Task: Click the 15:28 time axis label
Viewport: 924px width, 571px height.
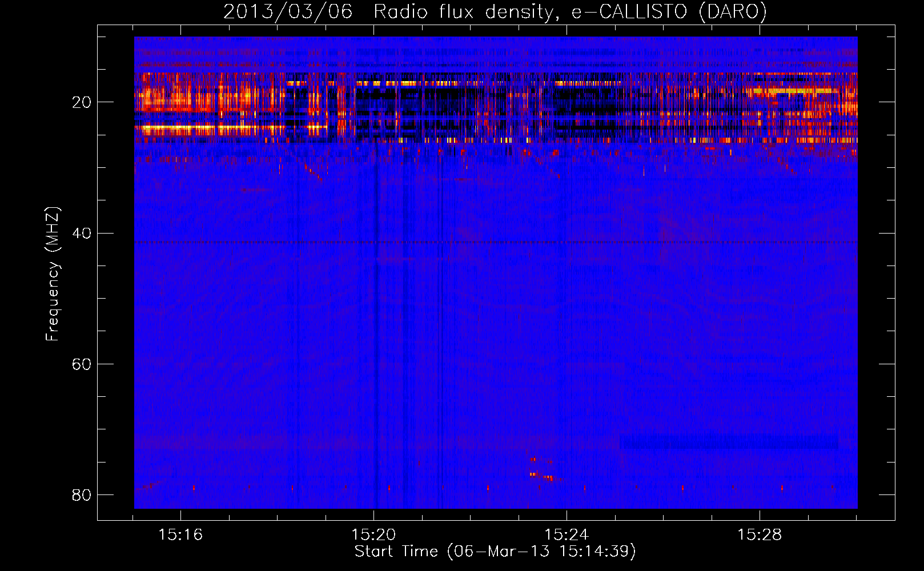Action: coord(760,535)
